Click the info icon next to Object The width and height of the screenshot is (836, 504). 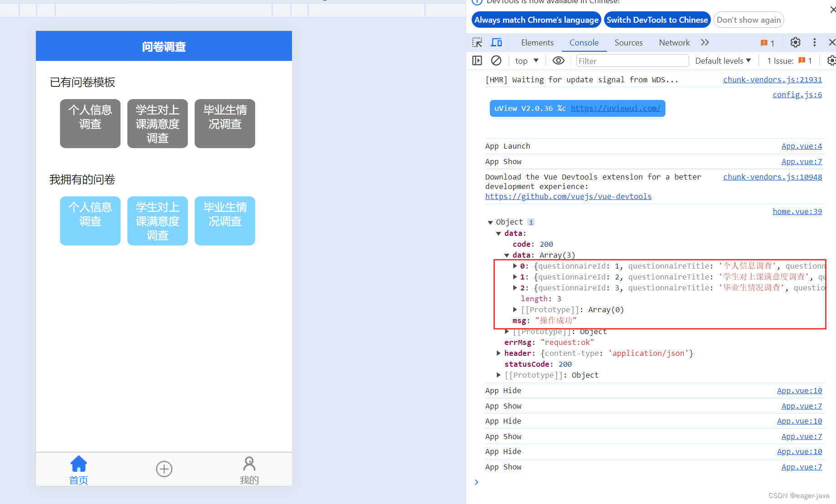(531, 222)
